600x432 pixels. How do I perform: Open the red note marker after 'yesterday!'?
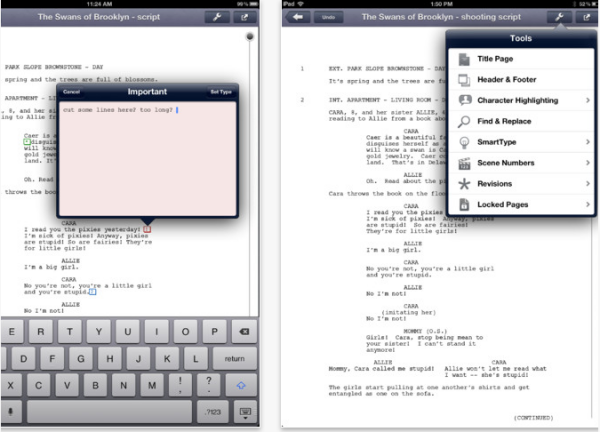[147, 229]
